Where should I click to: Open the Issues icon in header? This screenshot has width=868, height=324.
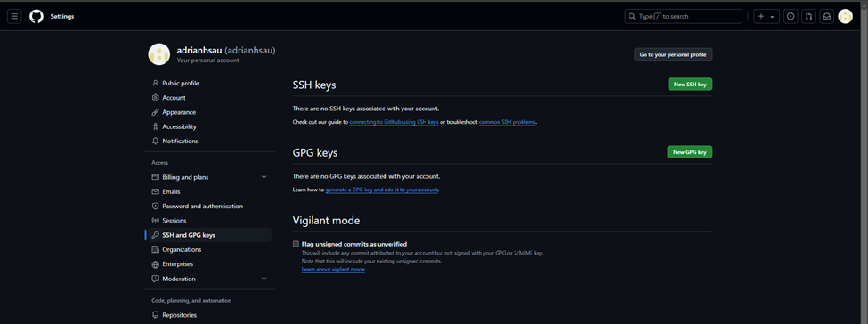coord(791,17)
